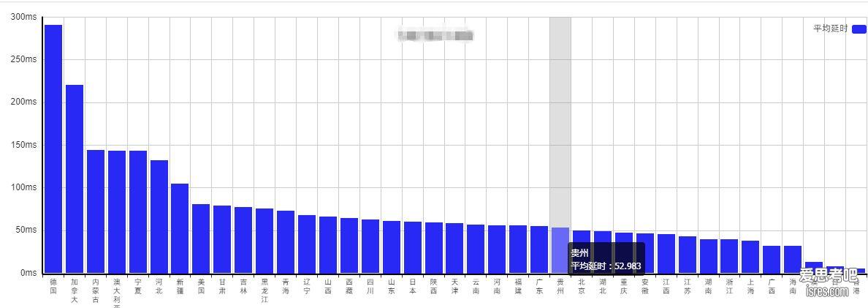Click the 德国 bar in the chart

click(53, 149)
